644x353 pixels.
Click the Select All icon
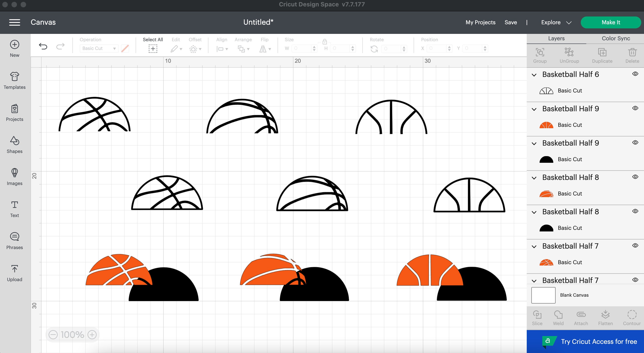(153, 49)
